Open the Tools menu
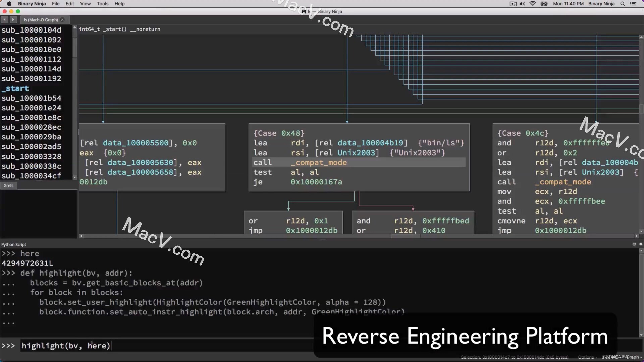The width and height of the screenshot is (644, 362). click(102, 4)
